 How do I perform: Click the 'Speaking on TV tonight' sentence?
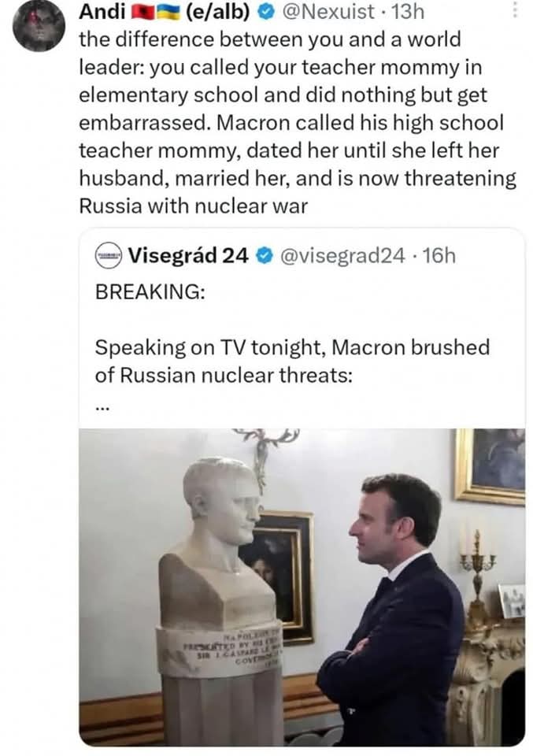pyautogui.click(x=291, y=347)
